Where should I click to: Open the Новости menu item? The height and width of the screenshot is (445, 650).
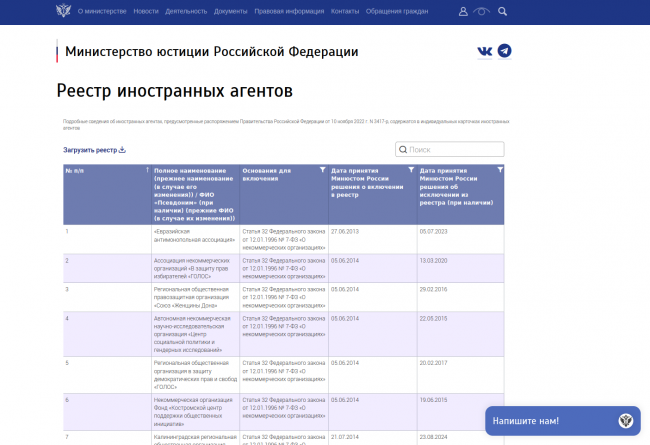pos(146,11)
